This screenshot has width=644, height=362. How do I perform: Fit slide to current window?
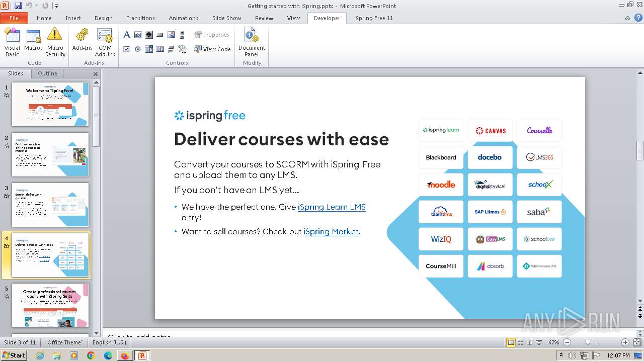pos(637,342)
